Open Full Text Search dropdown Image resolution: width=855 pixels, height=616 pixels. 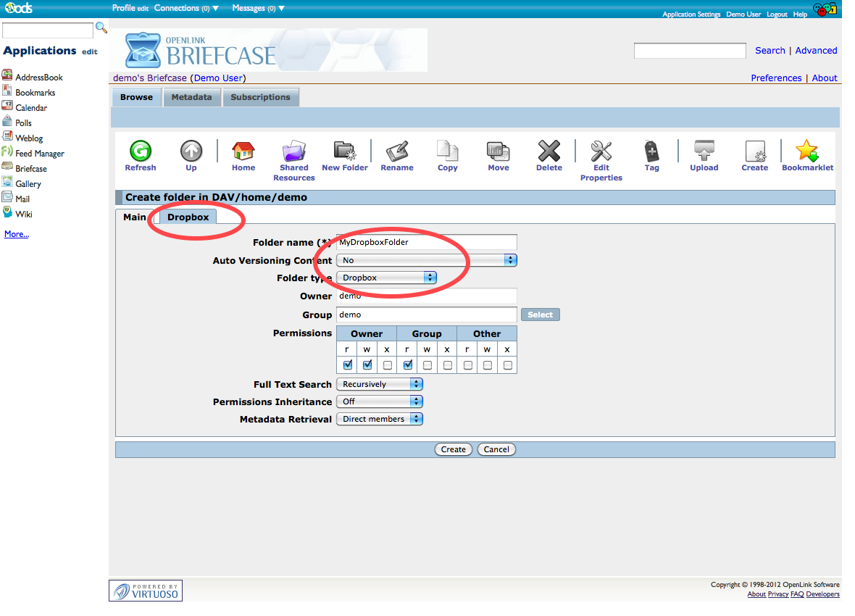380,384
